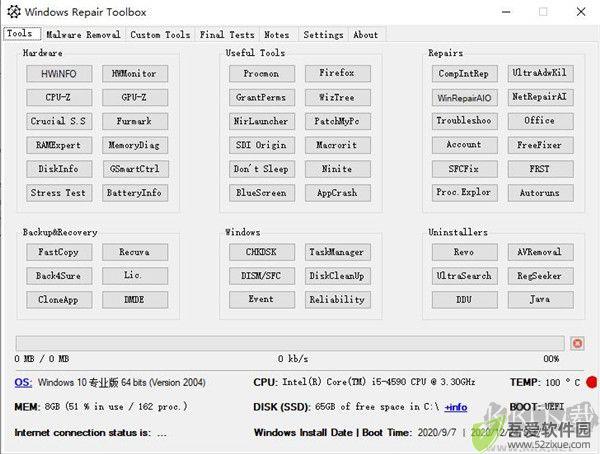Click the Troubleshoo button
This screenshot has width=600, height=454.
coord(465,121)
